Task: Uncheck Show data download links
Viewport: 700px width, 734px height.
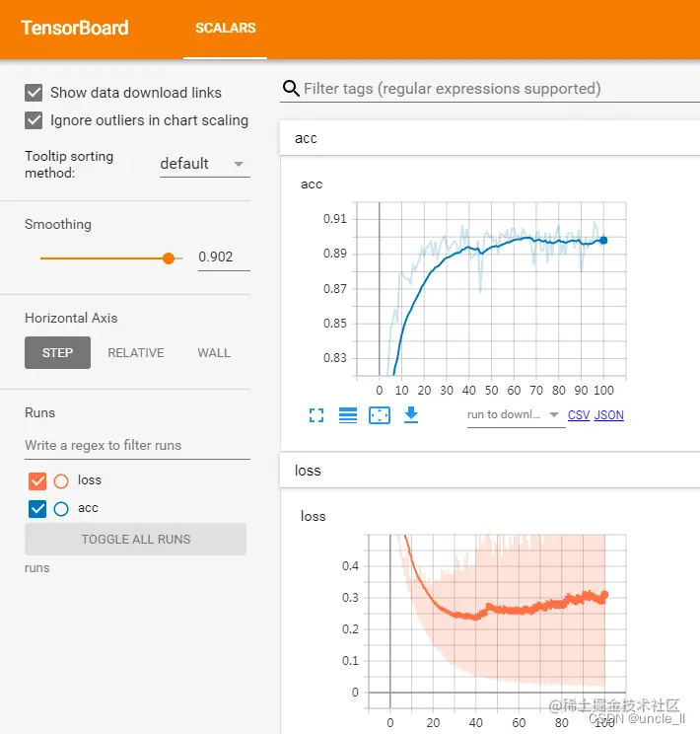Action: pyautogui.click(x=34, y=93)
